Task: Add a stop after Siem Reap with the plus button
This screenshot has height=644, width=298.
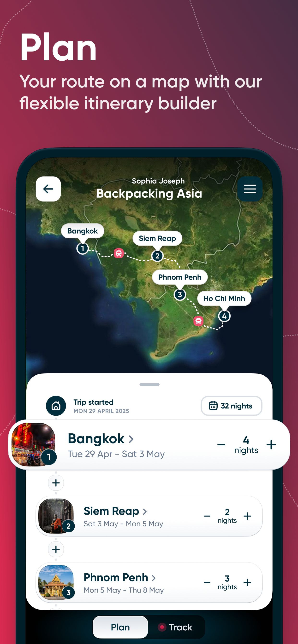Action: pos(56,549)
